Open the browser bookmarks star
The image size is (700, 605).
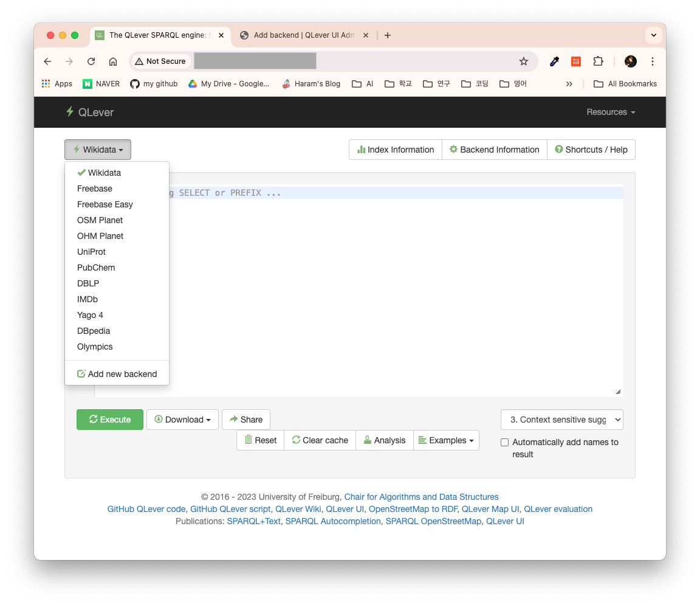(x=524, y=61)
